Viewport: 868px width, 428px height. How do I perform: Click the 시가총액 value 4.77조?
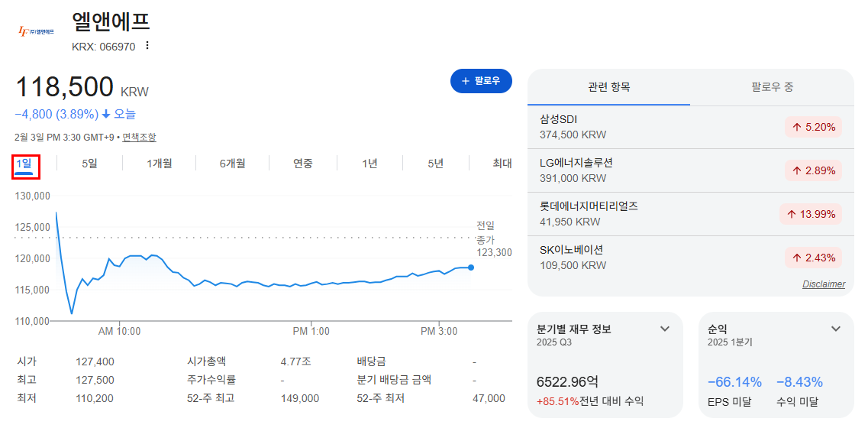coord(295,362)
